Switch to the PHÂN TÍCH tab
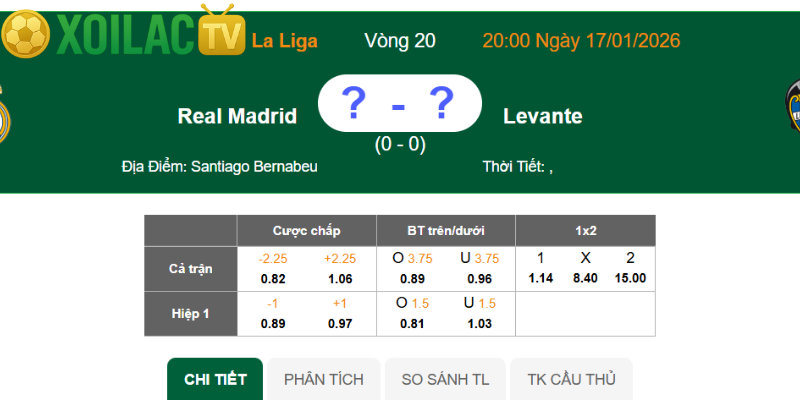 click(x=324, y=380)
